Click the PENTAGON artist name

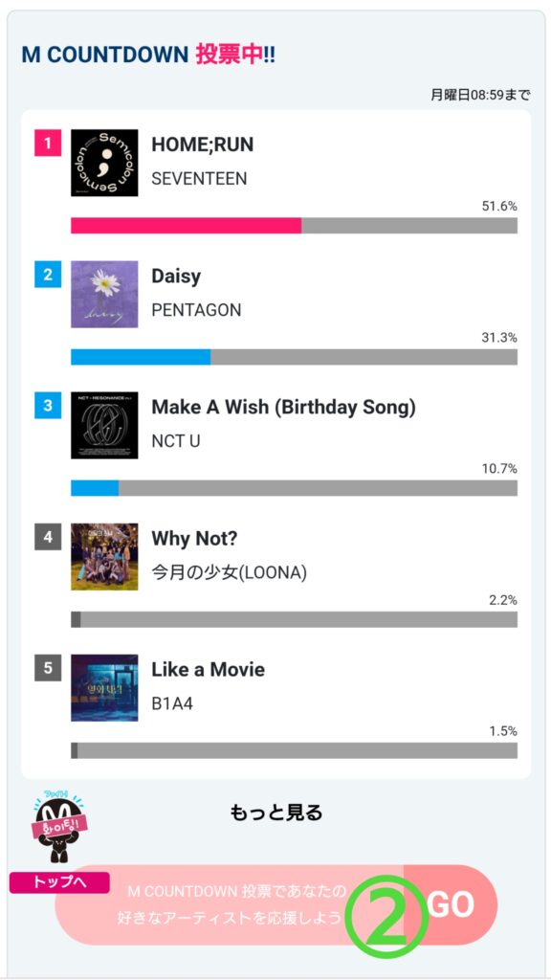tap(196, 310)
